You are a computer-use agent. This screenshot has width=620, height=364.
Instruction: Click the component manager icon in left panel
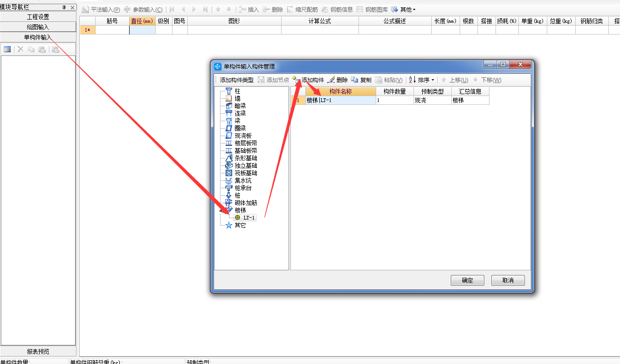click(7, 49)
